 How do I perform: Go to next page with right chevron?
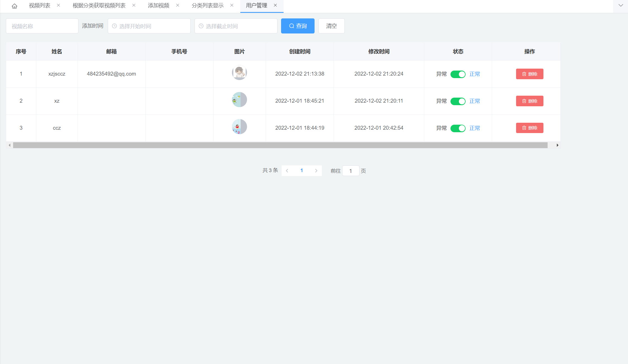click(x=316, y=171)
